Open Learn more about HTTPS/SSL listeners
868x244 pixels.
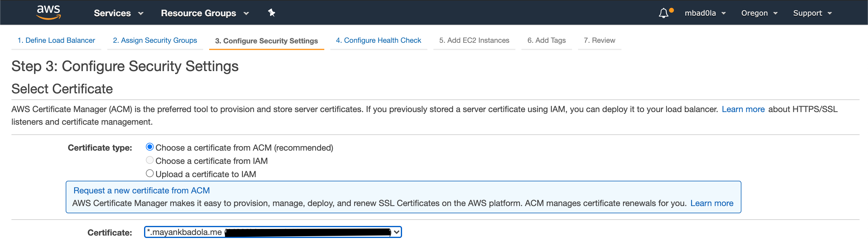(x=743, y=109)
